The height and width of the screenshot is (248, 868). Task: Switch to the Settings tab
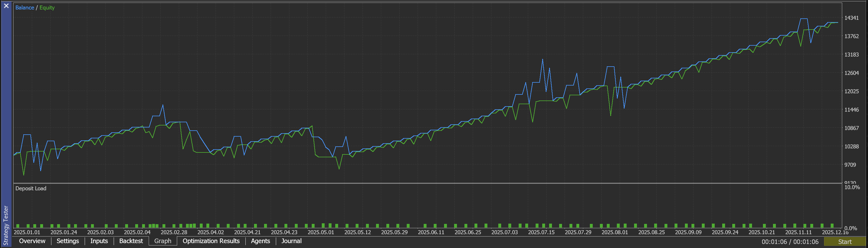tap(68, 241)
